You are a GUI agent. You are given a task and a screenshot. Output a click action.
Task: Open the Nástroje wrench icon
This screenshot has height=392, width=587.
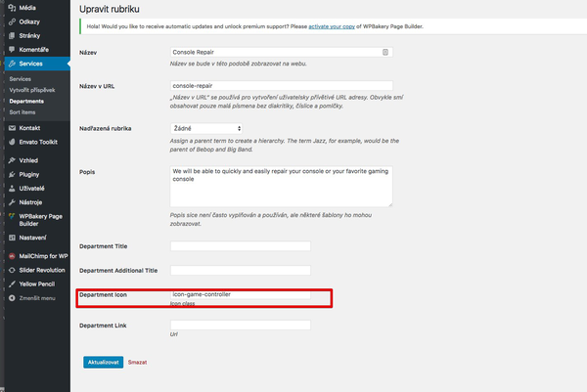tap(12, 202)
